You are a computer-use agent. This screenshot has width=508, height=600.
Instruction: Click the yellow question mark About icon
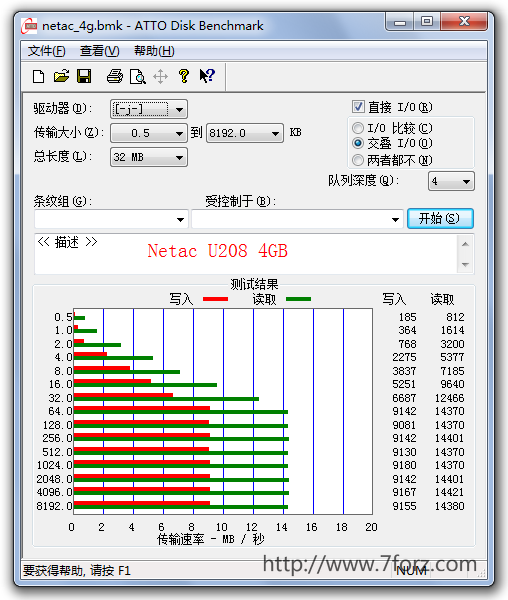coord(184,76)
